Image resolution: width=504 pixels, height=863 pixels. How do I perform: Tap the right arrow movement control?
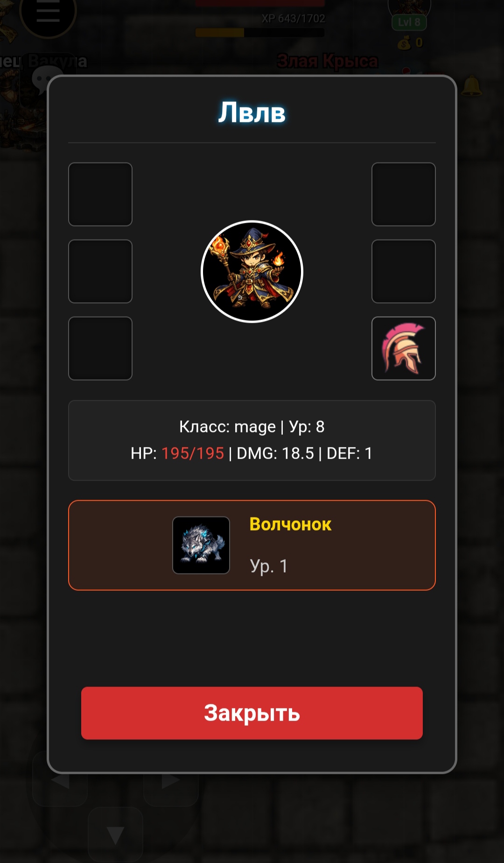click(171, 779)
